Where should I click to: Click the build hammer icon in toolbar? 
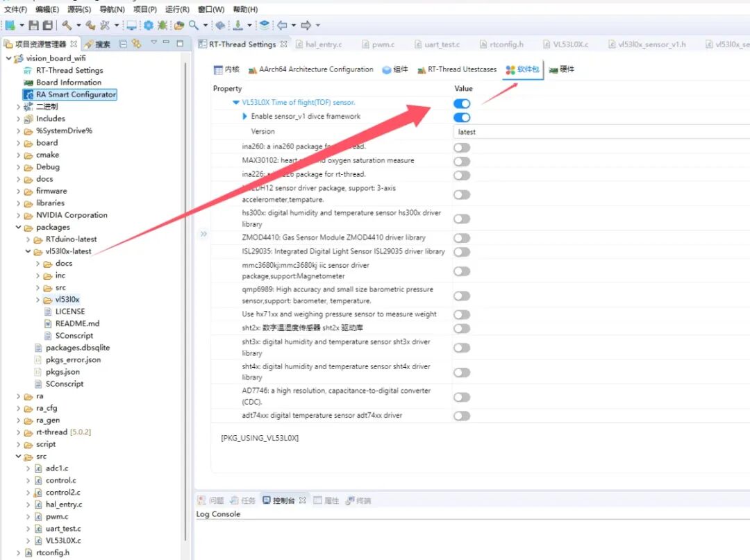tap(67, 25)
